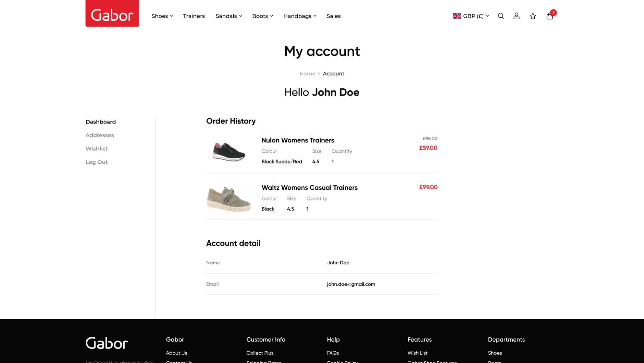Click the £99.00 price
Screen dimensions: 644x363
[428, 187]
